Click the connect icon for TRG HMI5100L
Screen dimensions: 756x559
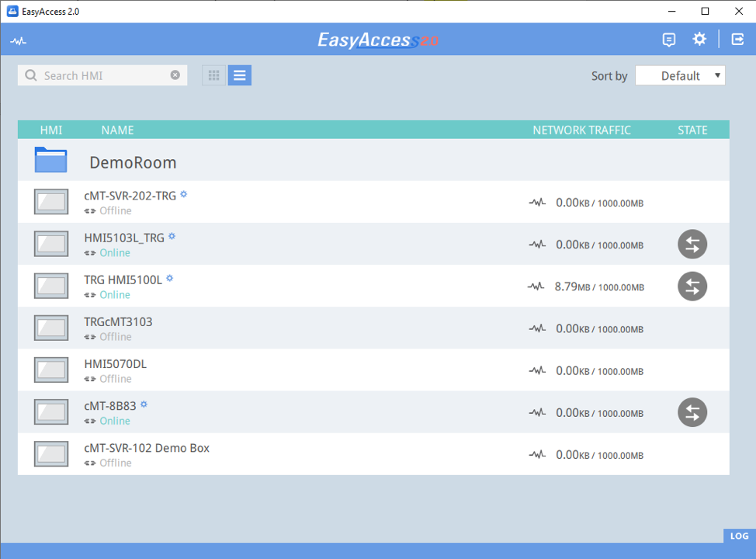(692, 286)
